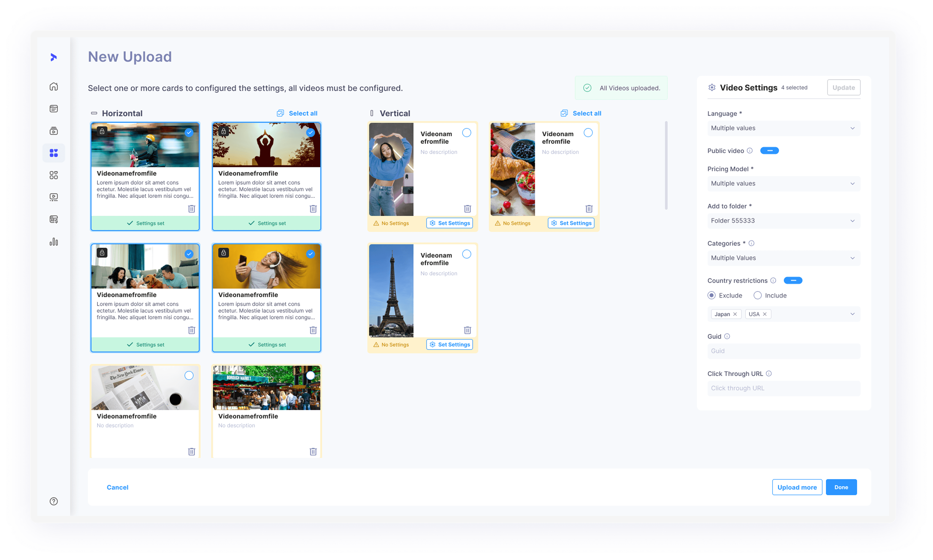This screenshot has width=933, height=560.
Task: Delete the Borough Market video card
Action: pyautogui.click(x=313, y=452)
